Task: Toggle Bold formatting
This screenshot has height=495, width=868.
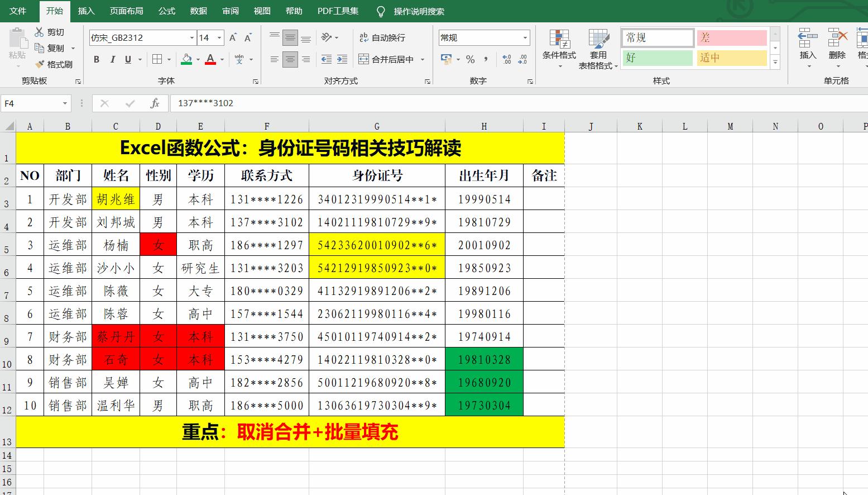Action: point(95,59)
